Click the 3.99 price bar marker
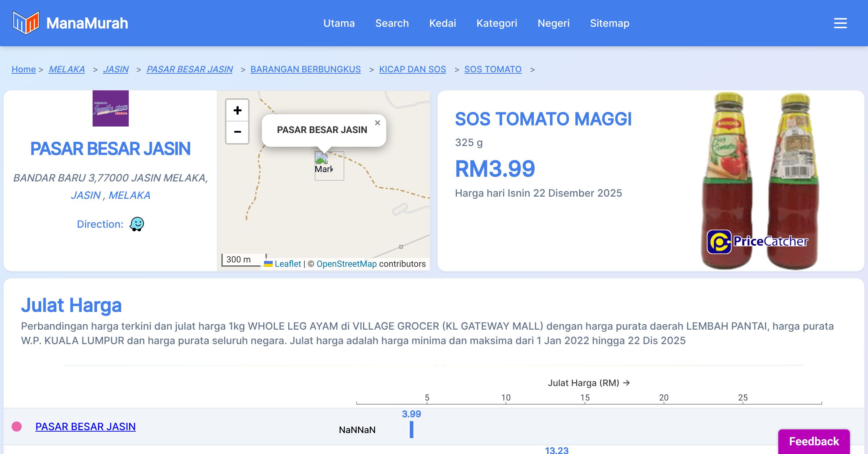Screen dimensions: 868x454 411,429
